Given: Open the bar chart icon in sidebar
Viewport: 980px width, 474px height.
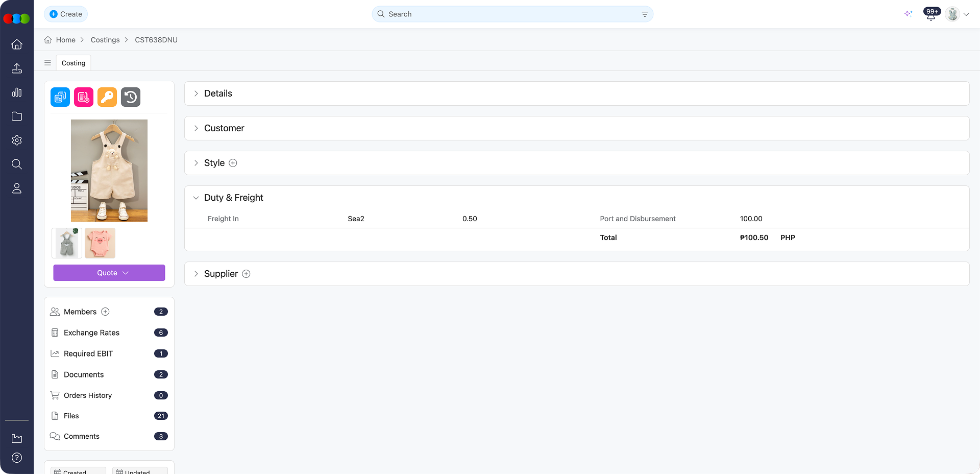Looking at the screenshot, I should (x=17, y=92).
